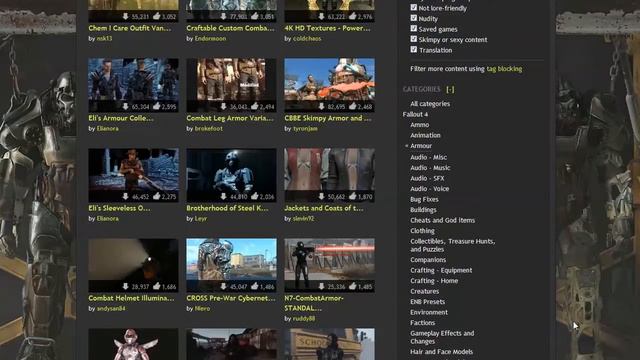
Task: Open the Buildings category
Action: click(423, 210)
